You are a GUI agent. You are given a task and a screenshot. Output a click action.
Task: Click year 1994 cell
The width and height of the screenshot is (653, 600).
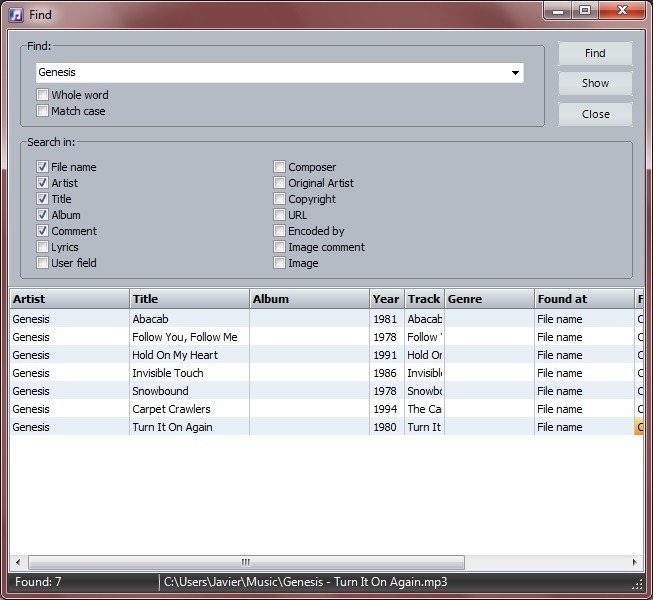387,409
